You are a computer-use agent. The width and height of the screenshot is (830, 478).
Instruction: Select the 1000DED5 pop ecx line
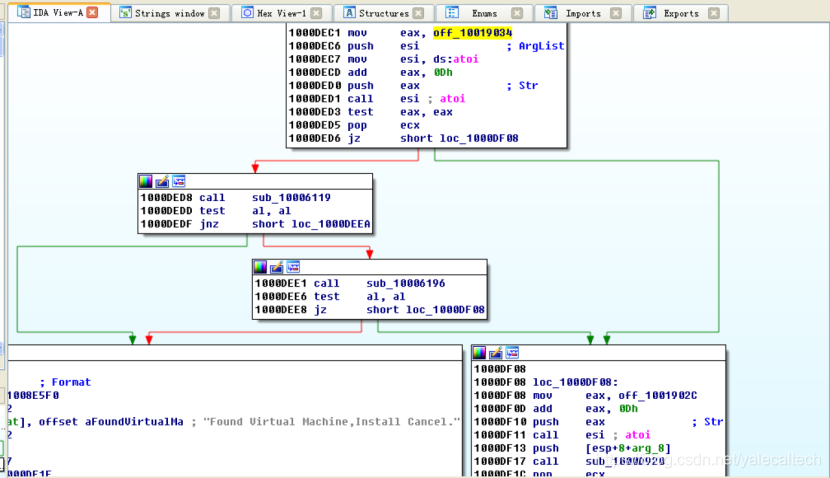tap(354, 125)
